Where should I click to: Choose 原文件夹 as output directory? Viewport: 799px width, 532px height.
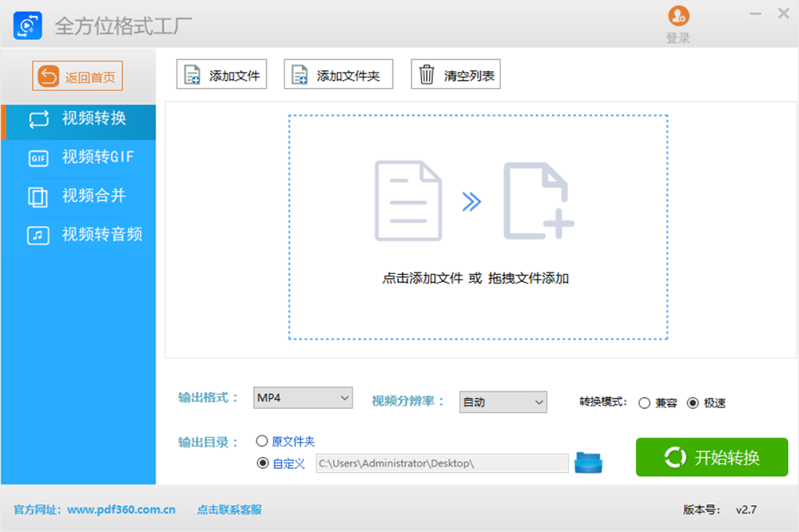pyautogui.click(x=264, y=441)
